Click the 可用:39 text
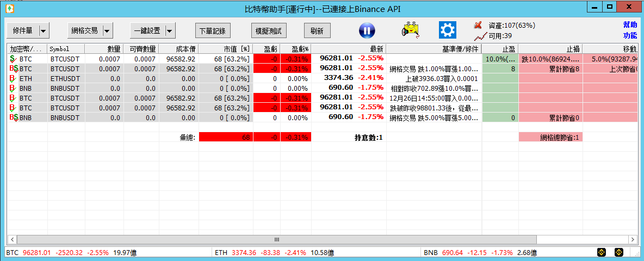The width and height of the screenshot is (644, 261). 500,36
